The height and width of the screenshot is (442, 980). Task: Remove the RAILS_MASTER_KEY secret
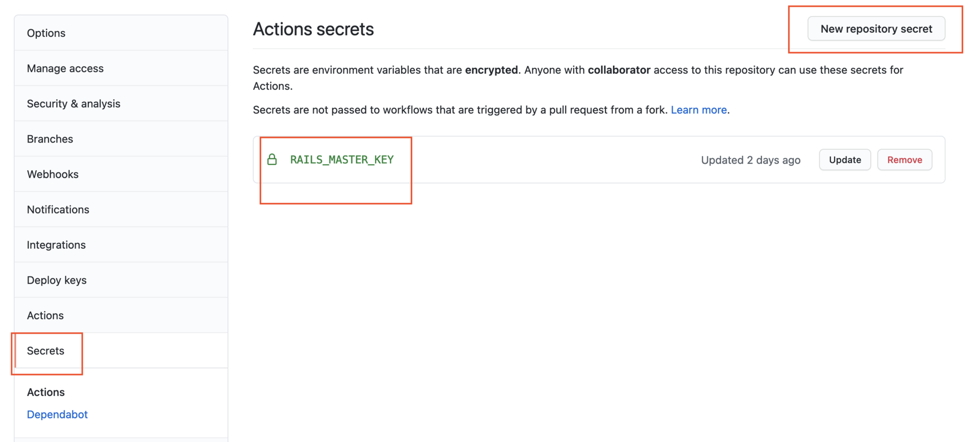(904, 160)
